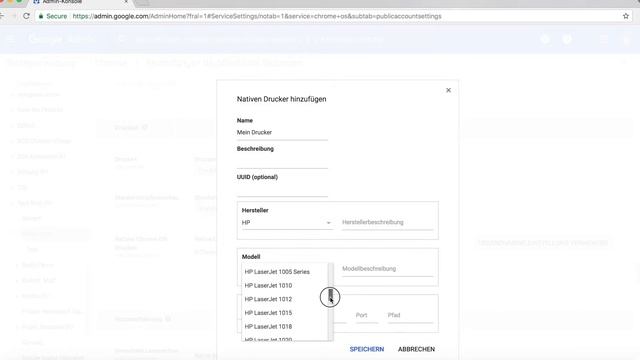The height and width of the screenshot is (360, 640).
Task: Open the Hersteller dropdown showing HP
Action: pyautogui.click(x=287, y=222)
